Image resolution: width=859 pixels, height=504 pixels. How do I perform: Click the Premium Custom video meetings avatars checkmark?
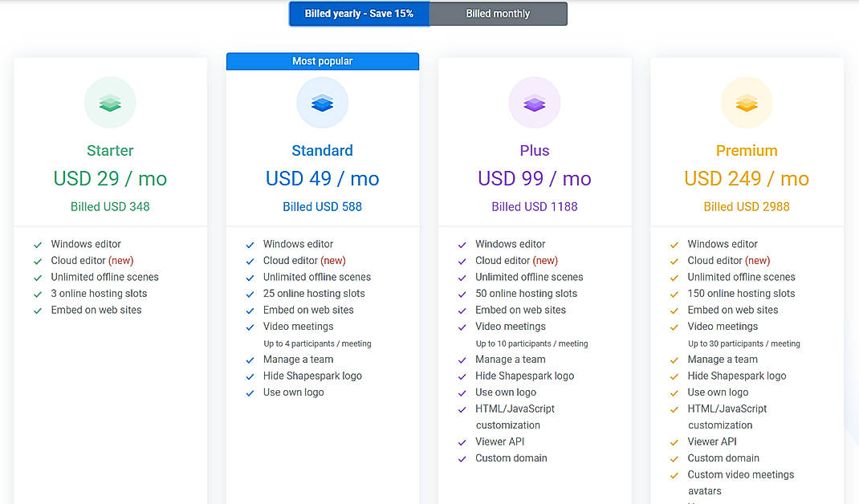[674, 476]
